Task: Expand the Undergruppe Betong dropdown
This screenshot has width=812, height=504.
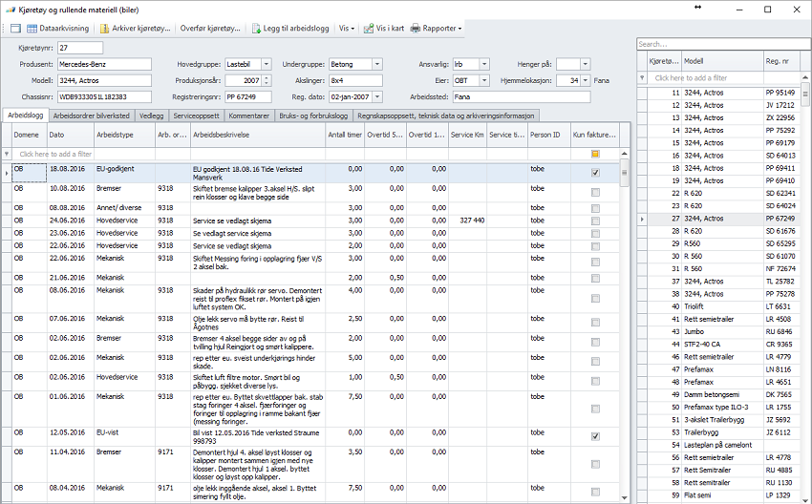Action: coord(375,64)
